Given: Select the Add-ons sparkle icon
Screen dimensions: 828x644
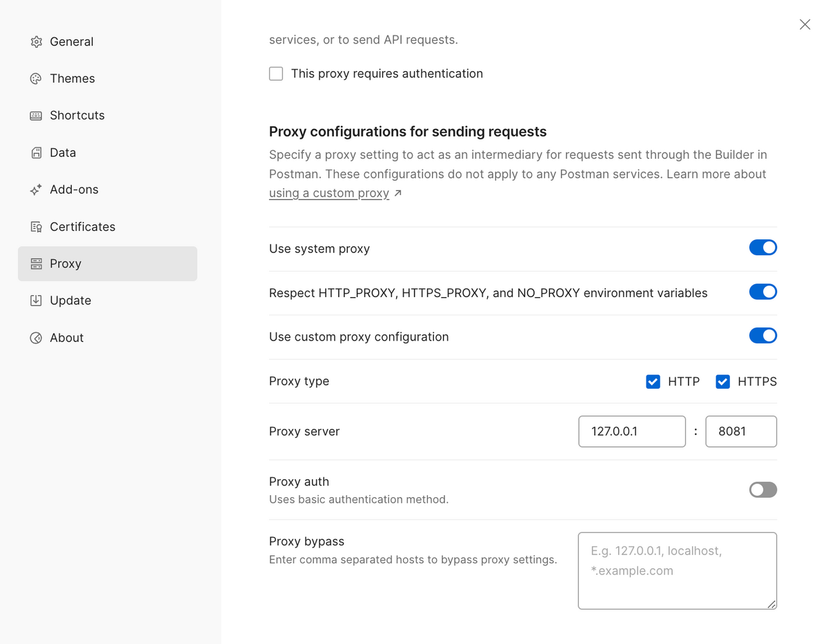Looking at the screenshot, I should pos(36,189).
